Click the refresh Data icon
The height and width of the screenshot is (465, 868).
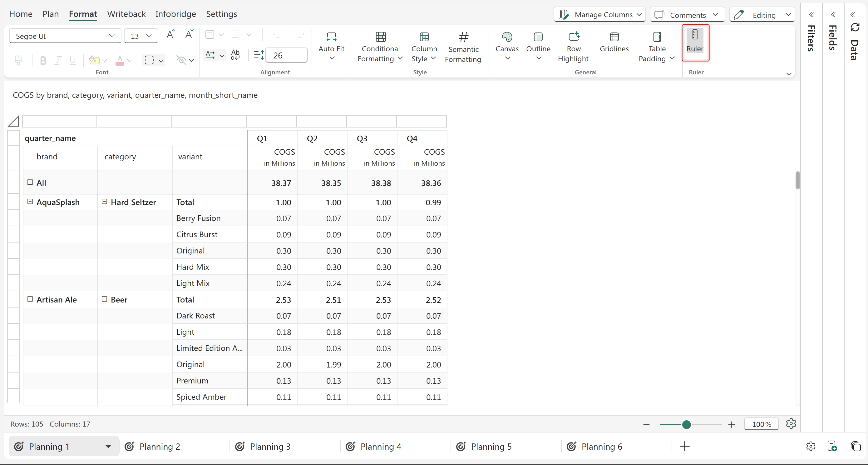(x=855, y=27)
